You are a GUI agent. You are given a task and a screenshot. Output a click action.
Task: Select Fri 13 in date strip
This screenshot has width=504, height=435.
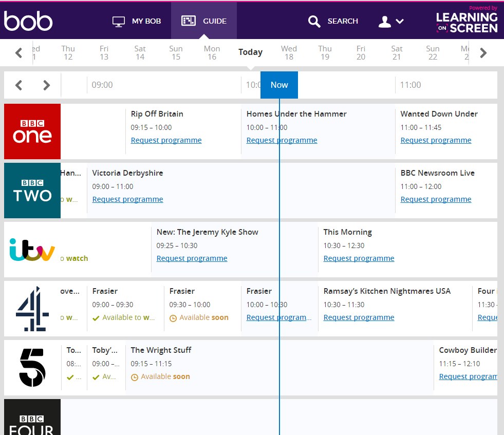point(104,53)
